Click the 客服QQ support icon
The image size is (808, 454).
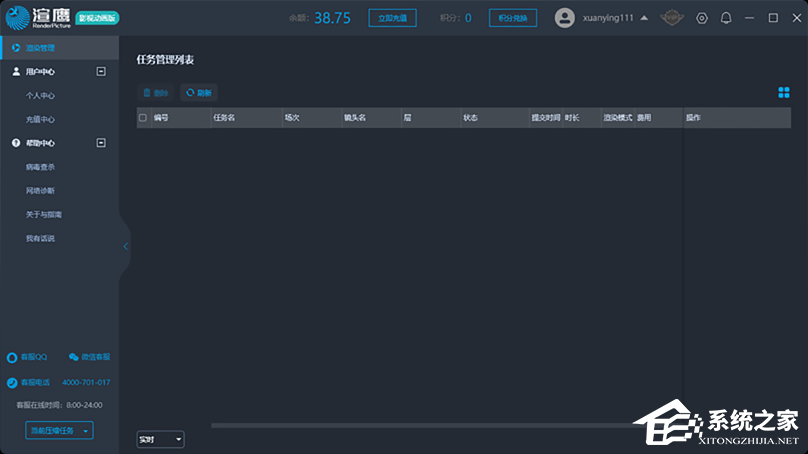pos(12,357)
